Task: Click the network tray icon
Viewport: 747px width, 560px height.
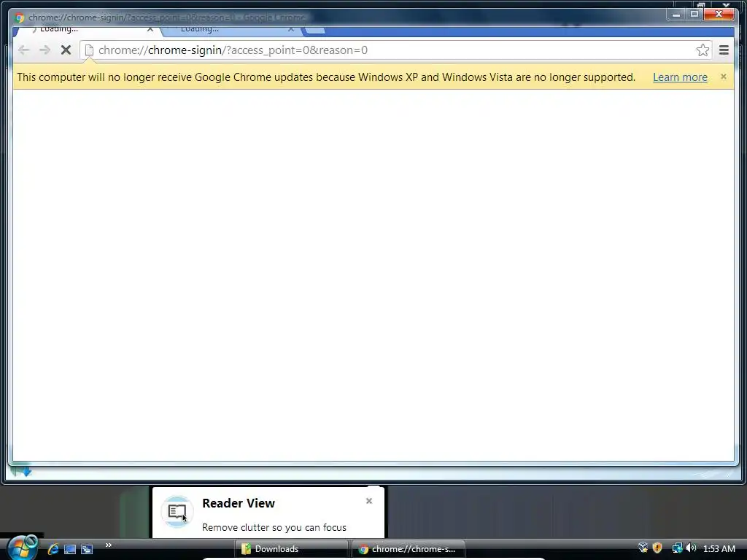Action: click(x=677, y=548)
